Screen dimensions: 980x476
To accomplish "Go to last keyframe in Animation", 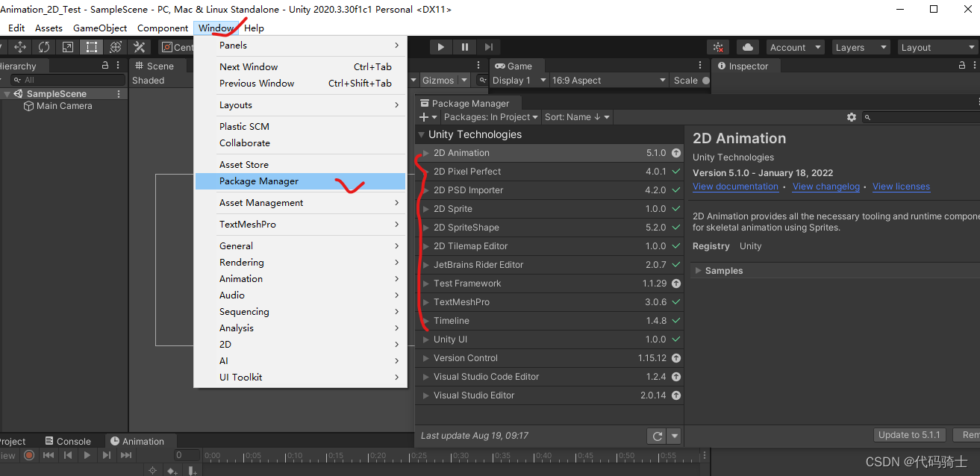I will click(x=126, y=454).
